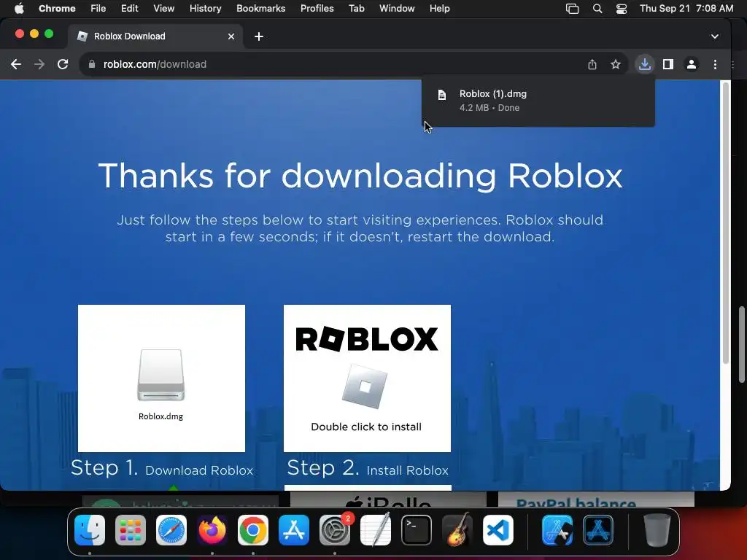Screen dimensions: 747x560
Task: Click the Double click to install thumbnail
Action: 367,378
